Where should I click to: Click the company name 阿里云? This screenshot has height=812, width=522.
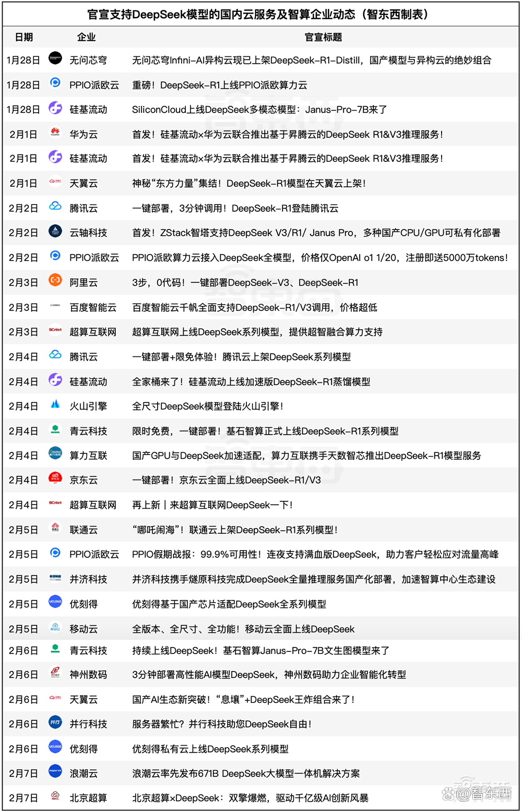[84, 282]
